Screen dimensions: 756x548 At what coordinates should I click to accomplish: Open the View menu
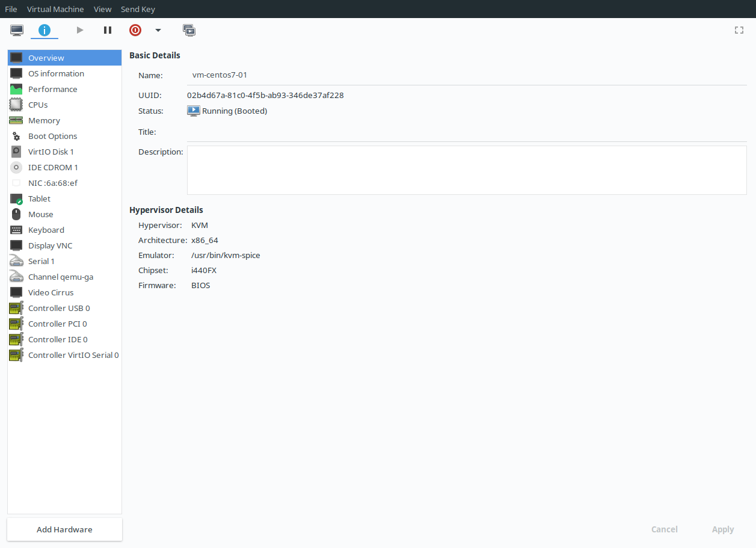pyautogui.click(x=102, y=9)
